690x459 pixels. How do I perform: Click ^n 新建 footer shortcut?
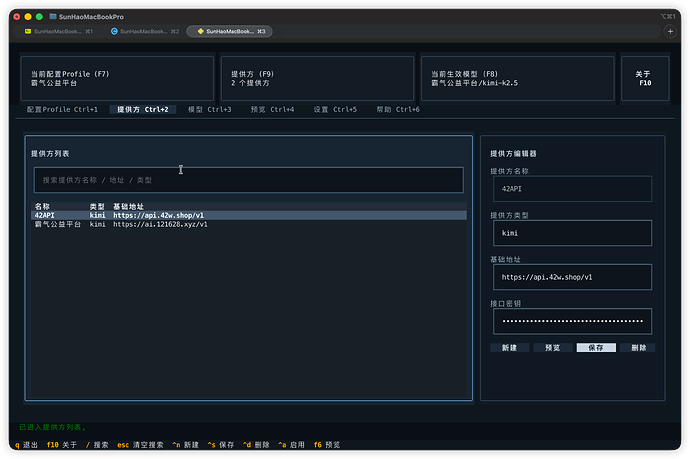pos(185,445)
